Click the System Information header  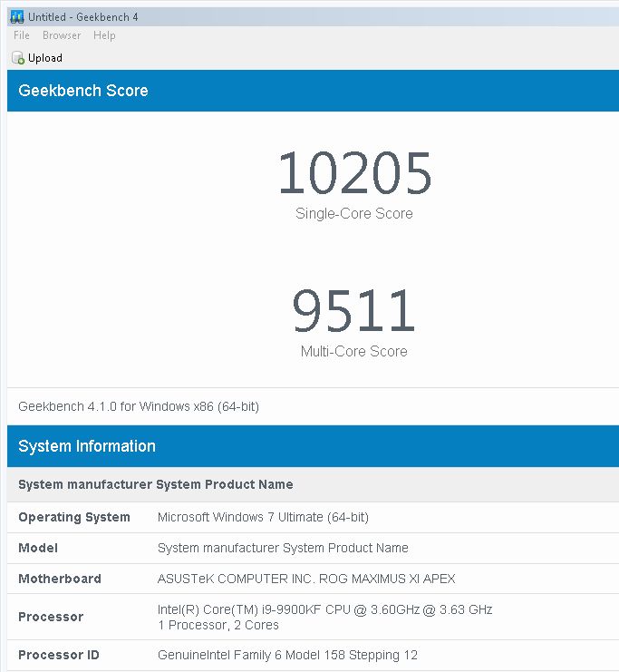pos(87,446)
